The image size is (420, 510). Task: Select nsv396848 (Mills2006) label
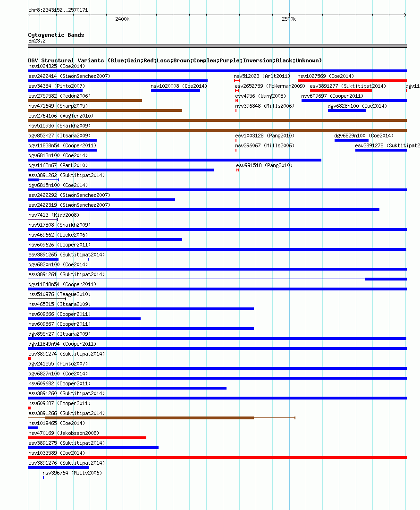[265, 106]
